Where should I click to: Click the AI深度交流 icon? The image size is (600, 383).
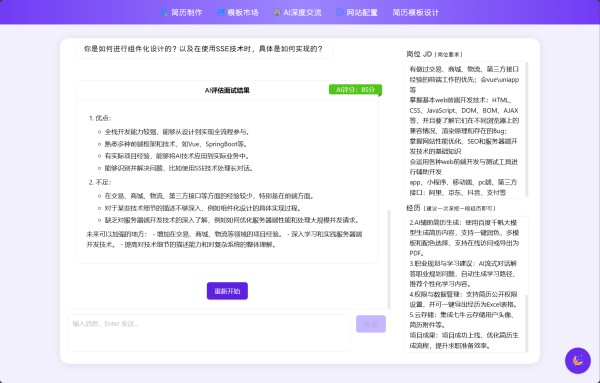pyautogui.click(x=277, y=12)
